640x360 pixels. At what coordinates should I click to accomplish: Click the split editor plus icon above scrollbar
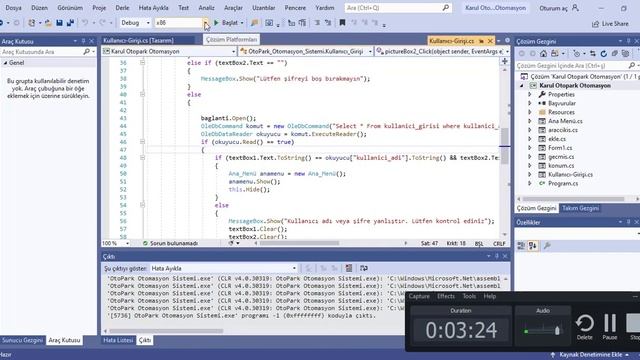[504, 61]
